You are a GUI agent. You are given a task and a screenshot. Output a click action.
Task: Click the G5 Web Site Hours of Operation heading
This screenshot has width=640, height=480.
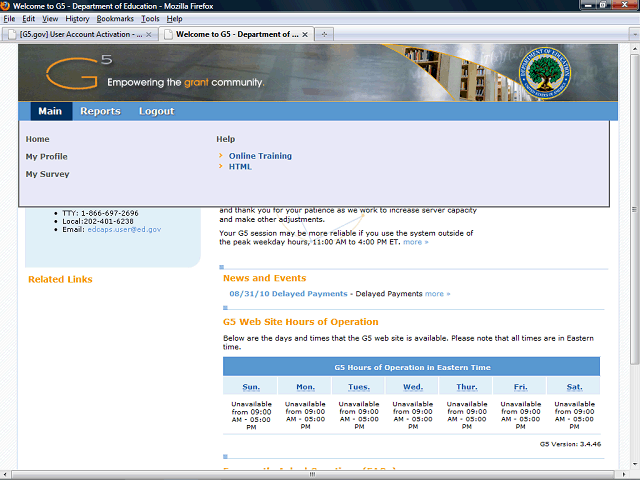coord(300,322)
